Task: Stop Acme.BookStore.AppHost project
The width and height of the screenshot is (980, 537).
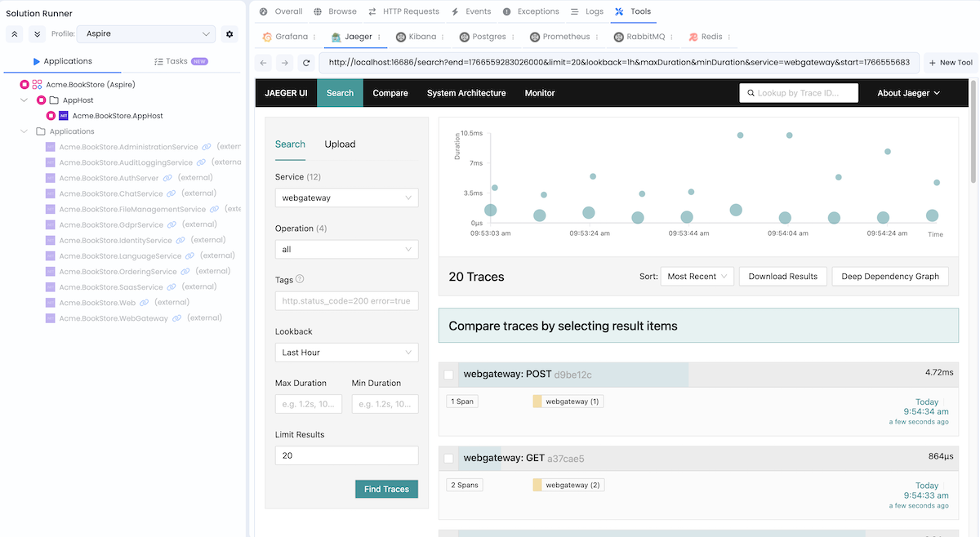Action: click(51, 116)
